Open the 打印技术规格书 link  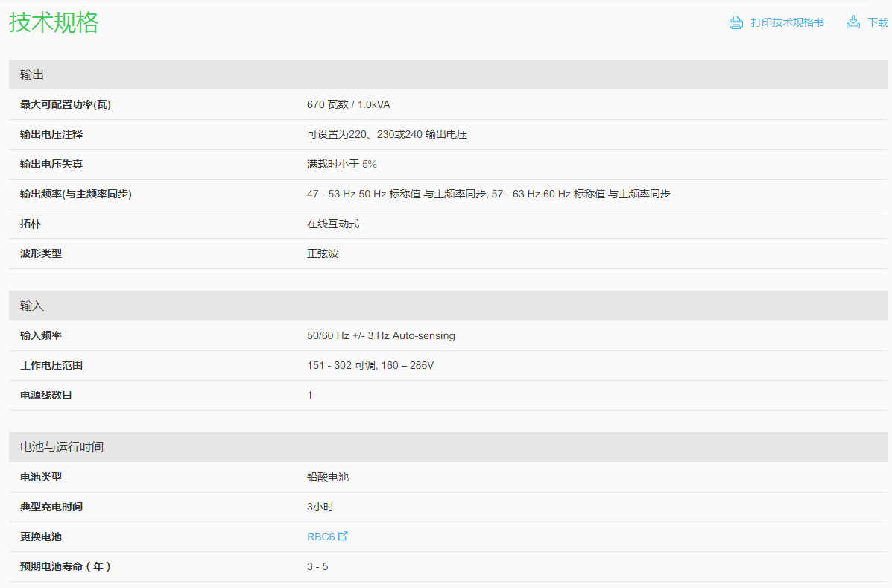[787, 22]
